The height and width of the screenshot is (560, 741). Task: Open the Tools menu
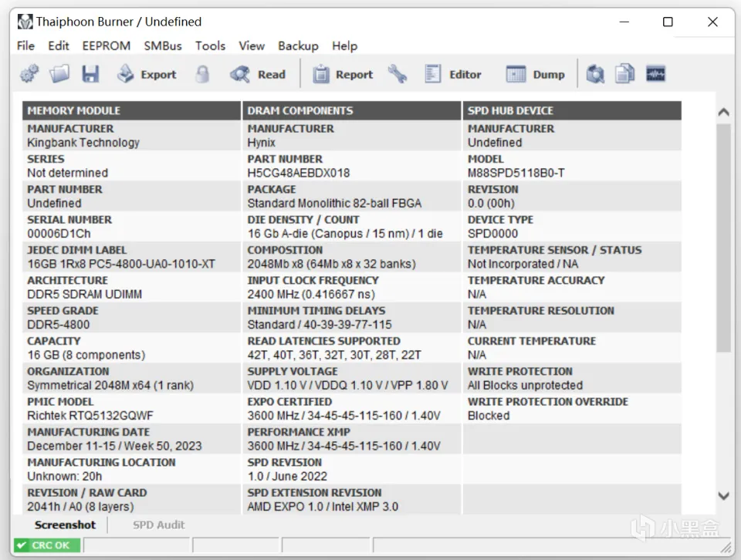[210, 46]
